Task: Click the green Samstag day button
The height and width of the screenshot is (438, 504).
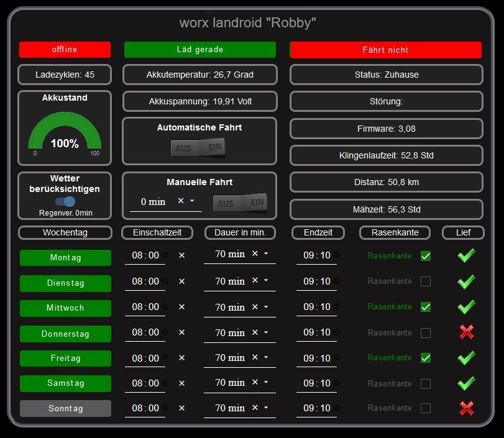Action: pyautogui.click(x=66, y=383)
